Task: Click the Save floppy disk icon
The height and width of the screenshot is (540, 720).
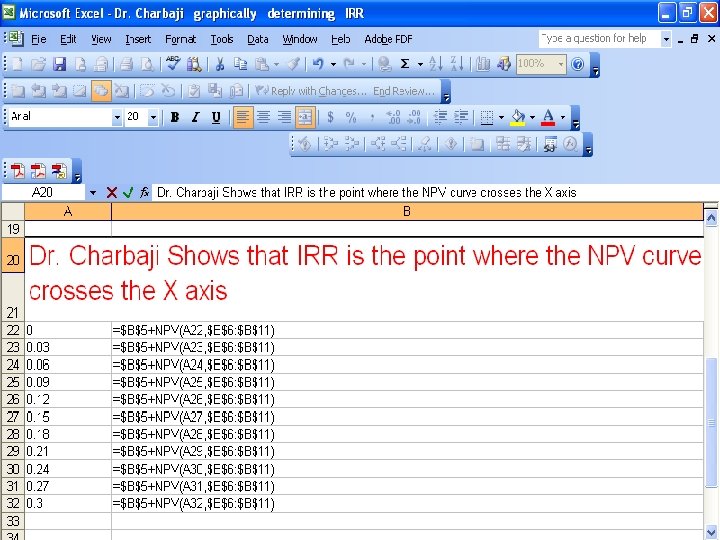Action: 59,64
